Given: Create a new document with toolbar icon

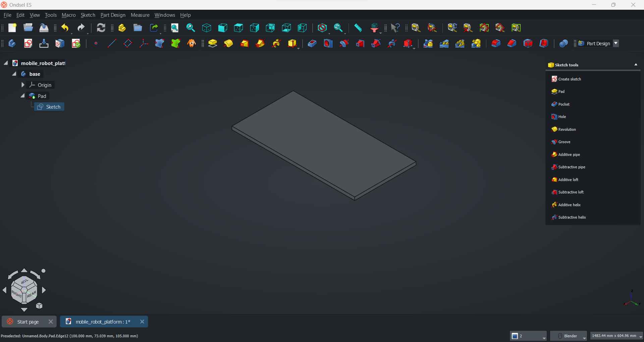Looking at the screenshot, I should tap(12, 28).
